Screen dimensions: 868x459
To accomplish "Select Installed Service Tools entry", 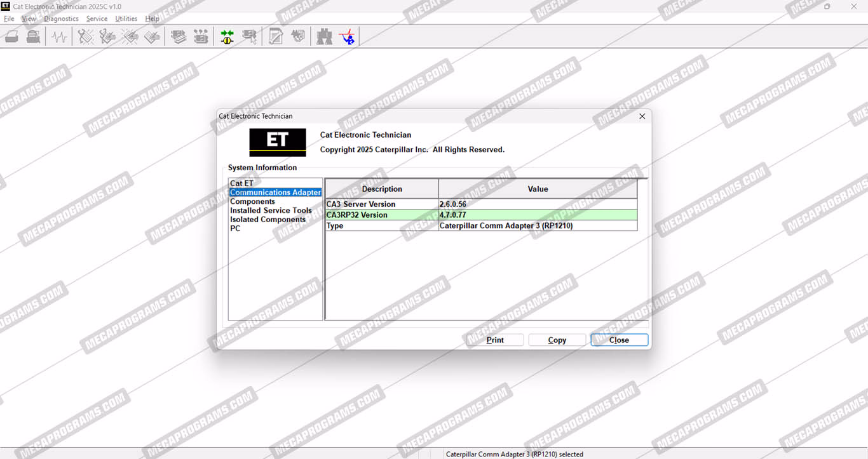I will 271,210.
